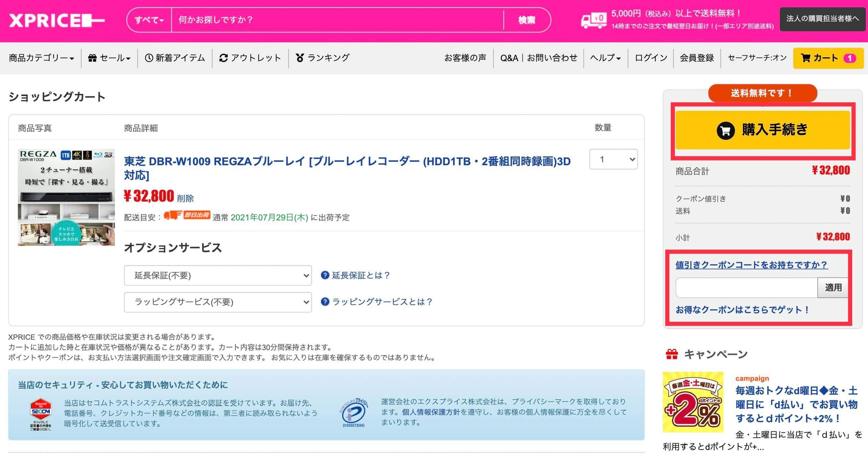
Task: Click the free shipping truck icon
Action: (x=594, y=21)
